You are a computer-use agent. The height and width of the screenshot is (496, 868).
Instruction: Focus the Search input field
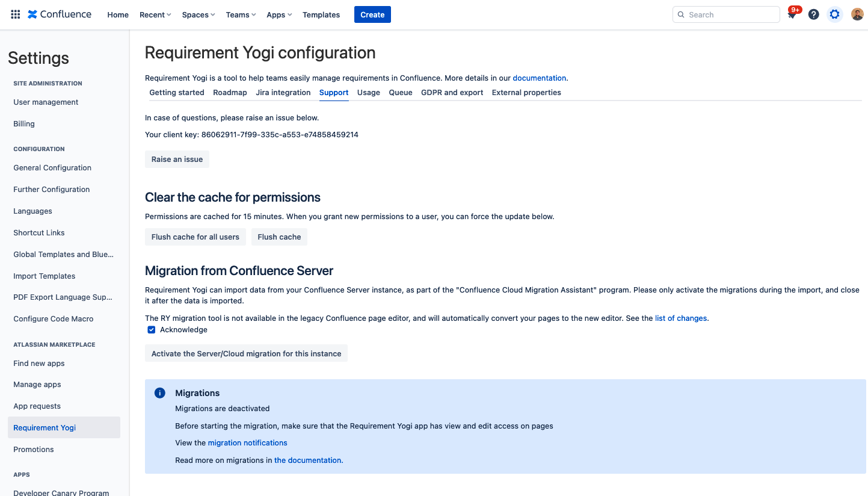tap(726, 14)
